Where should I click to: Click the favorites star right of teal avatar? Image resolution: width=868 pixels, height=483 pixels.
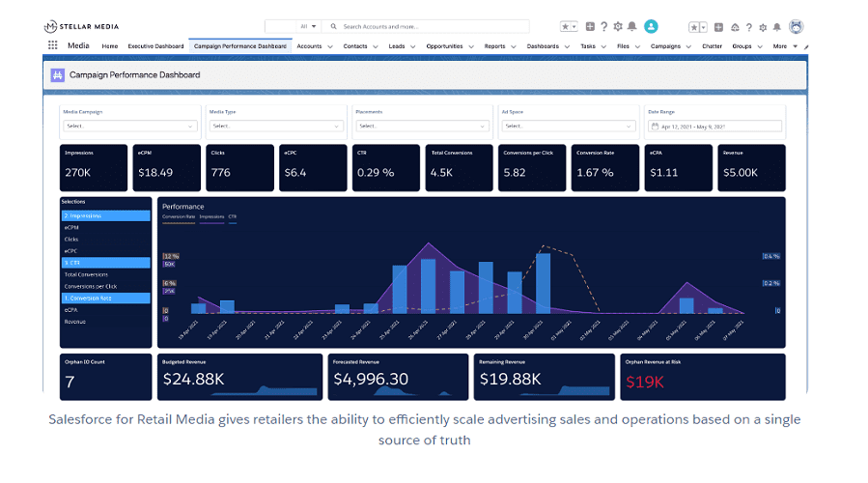(693, 27)
